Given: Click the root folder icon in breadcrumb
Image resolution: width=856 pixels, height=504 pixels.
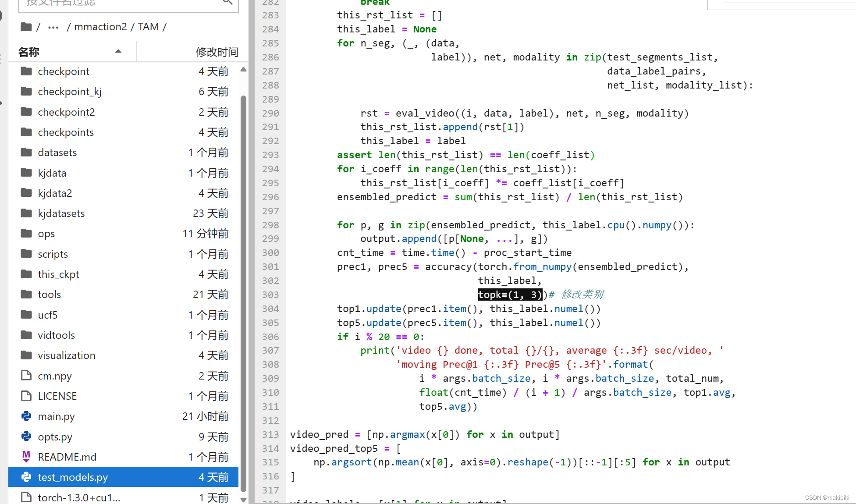Looking at the screenshot, I should tap(26, 27).
